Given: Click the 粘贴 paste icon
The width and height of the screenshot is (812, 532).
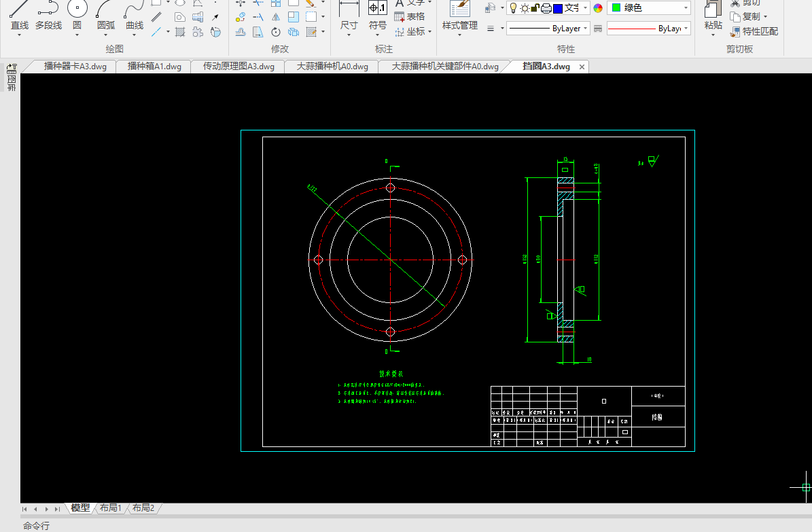Looking at the screenshot, I should click(713, 11).
